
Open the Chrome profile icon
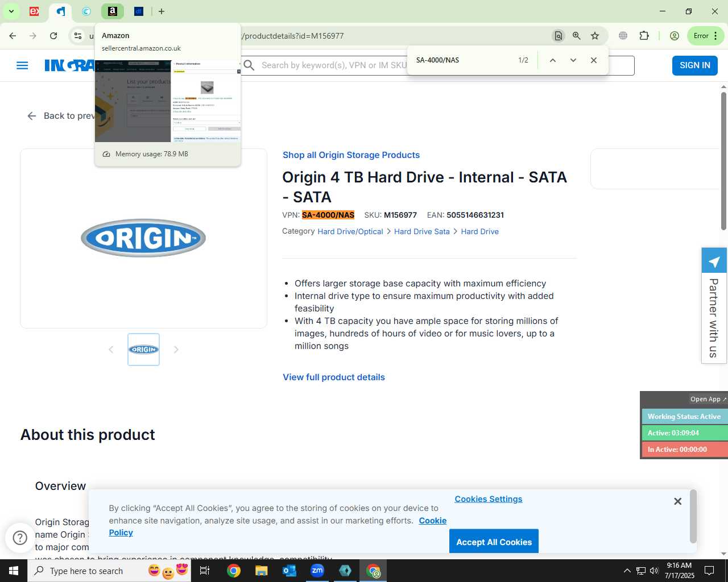(x=675, y=36)
